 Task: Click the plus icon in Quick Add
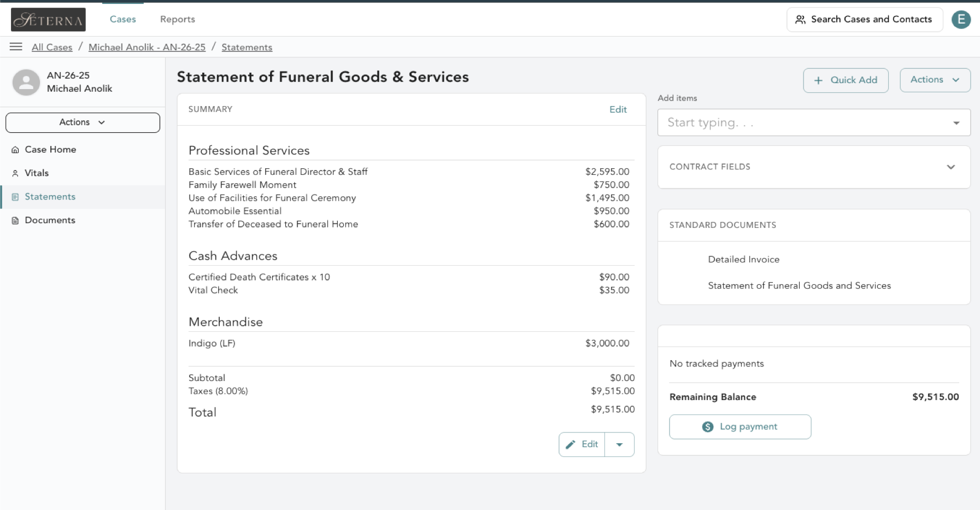(x=818, y=80)
